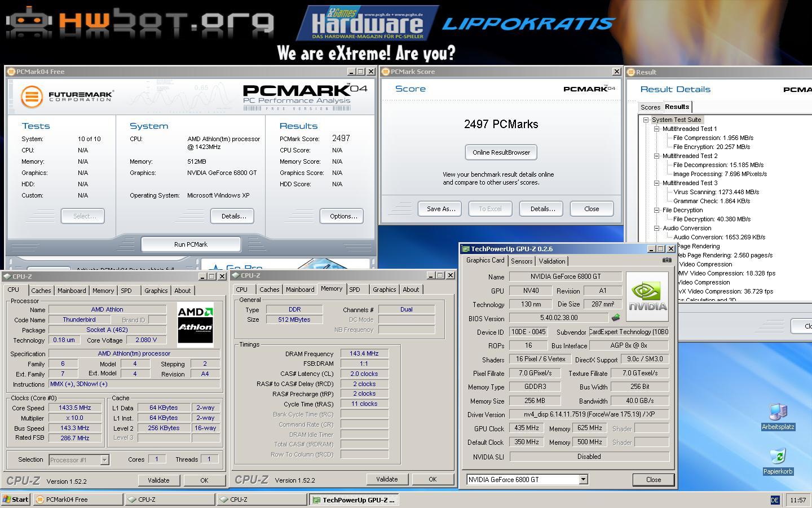Select Image Processing: 7.696 MPixels/s row

[x=720, y=174]
